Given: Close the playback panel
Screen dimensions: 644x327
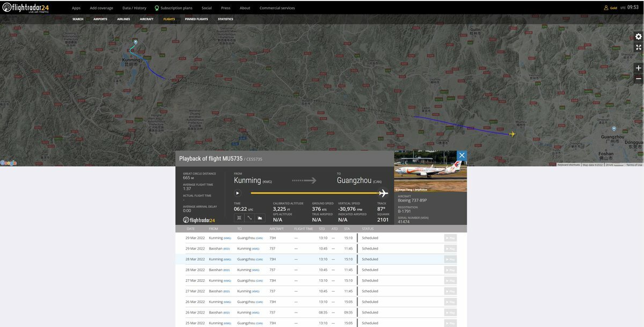Looking at the screenshot, I should pos(462,156).
